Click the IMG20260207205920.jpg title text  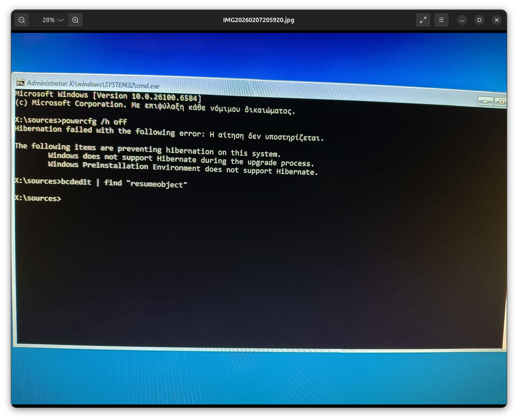pos(259,20)
